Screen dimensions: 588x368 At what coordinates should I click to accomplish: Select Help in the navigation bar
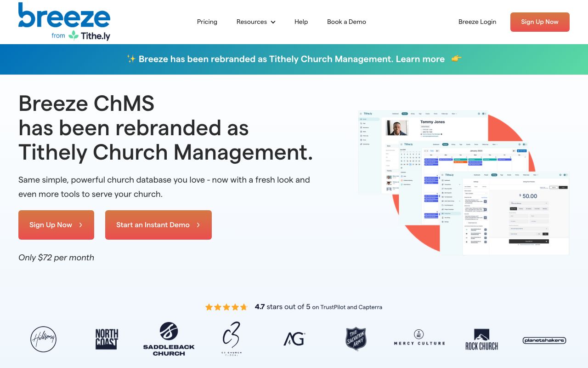tap(301, 22)
